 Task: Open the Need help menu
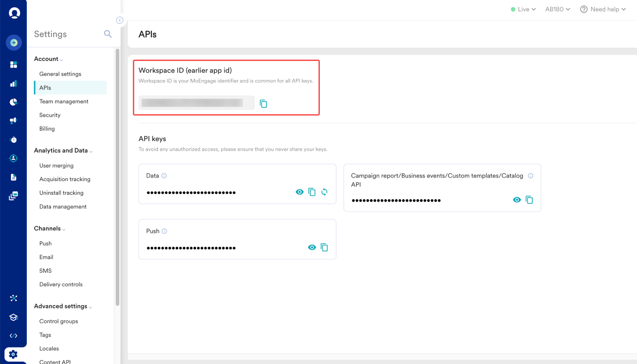pyautogui.click(x=603, y=9)
